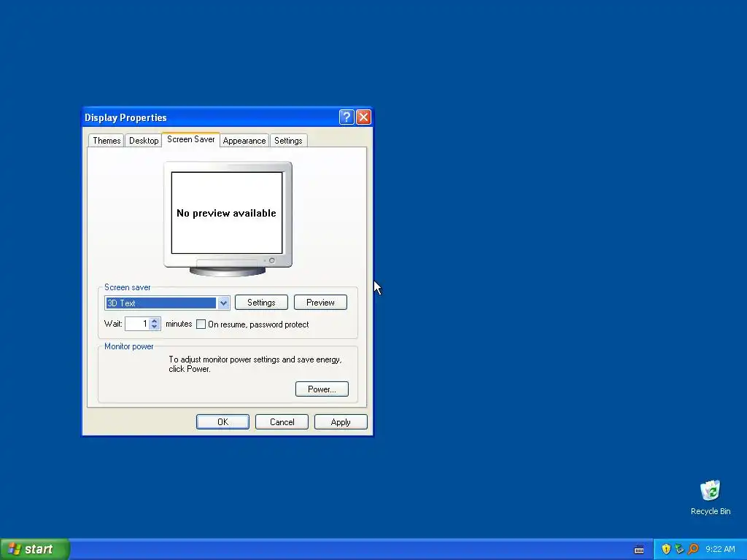
Task: Enable On resume, password protect checkbox
Action: [x=201, y=324]
